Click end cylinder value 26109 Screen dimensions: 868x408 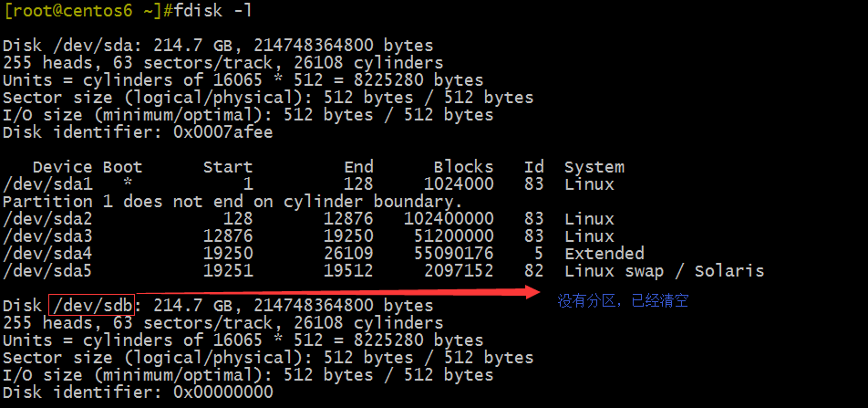pyautogui.click(x=348, y=254)
